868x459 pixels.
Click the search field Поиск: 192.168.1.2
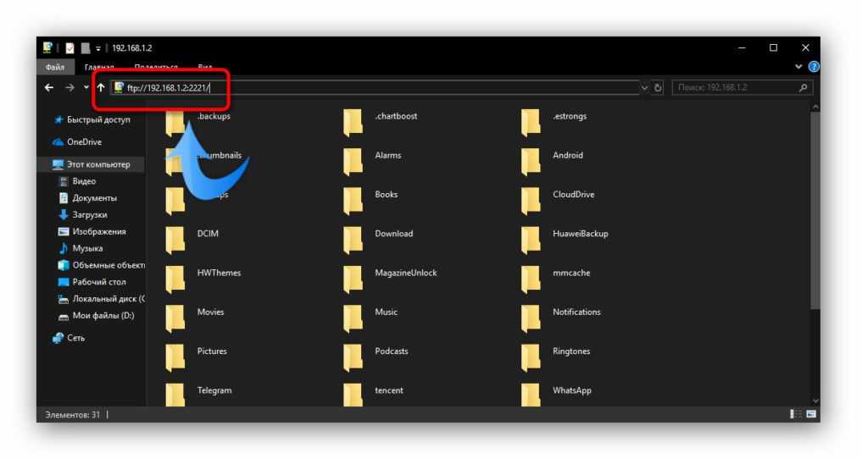tap(733, 87)
